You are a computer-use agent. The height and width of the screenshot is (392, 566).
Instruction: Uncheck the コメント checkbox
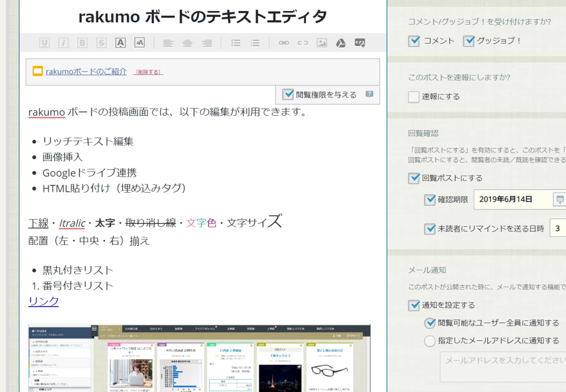pos(414,41)
